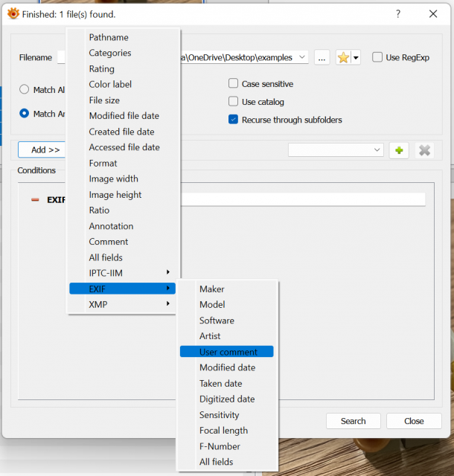The width and height of the screenshot is (454, 476).
Task: Uncheck Recurse through subfolders
Action: pyautogui.click(x=233, y=120)
